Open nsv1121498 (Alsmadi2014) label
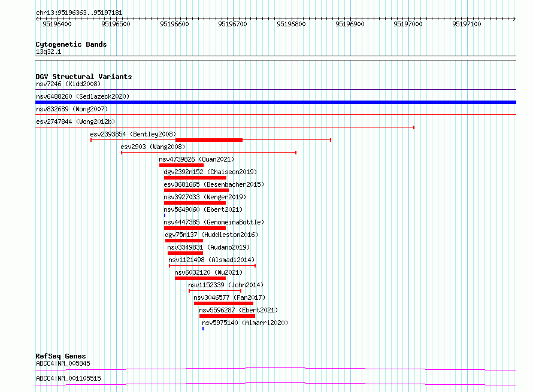 211,260
